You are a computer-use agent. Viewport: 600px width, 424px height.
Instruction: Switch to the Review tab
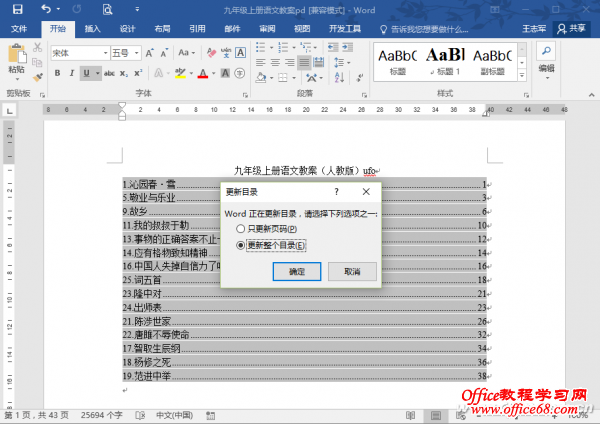pos(267,29)
